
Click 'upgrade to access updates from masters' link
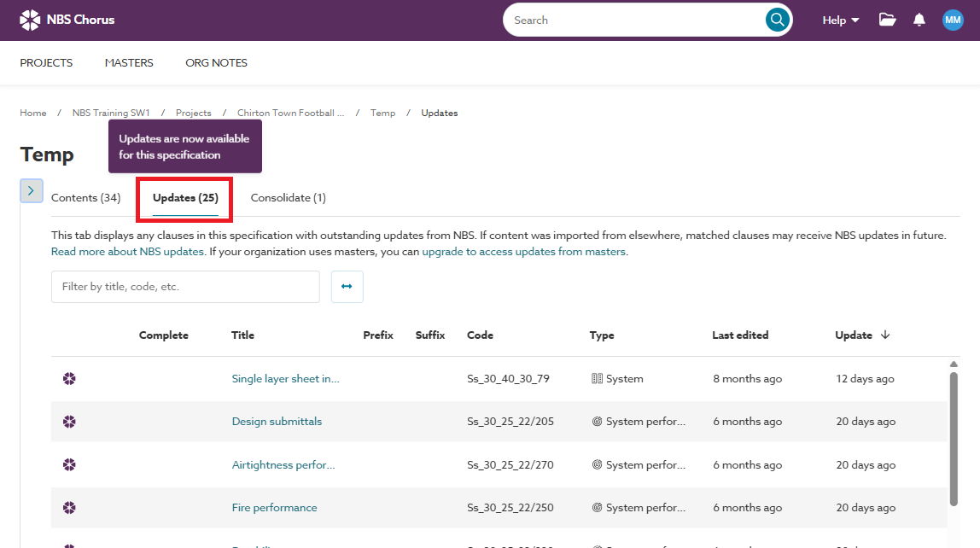tap(524, 252)
